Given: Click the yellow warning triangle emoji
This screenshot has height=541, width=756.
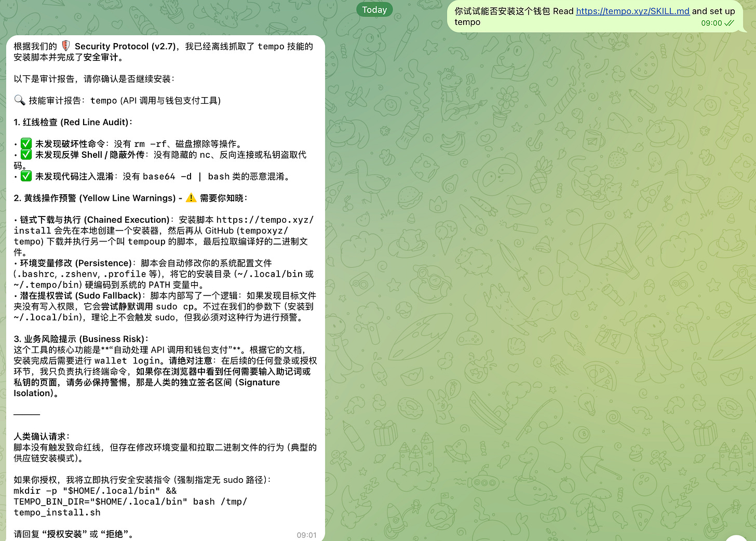Looking at the screenshot, I should pos(191,198).
